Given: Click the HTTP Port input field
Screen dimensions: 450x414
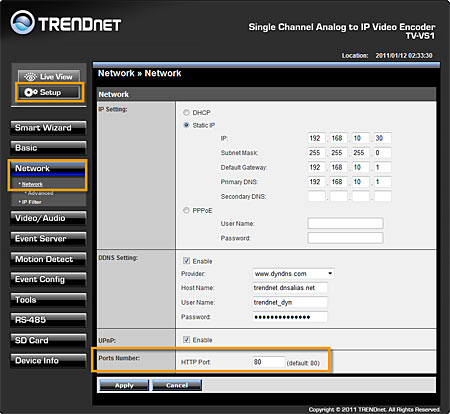Looking at the screenshot, I should click(269, 362).
